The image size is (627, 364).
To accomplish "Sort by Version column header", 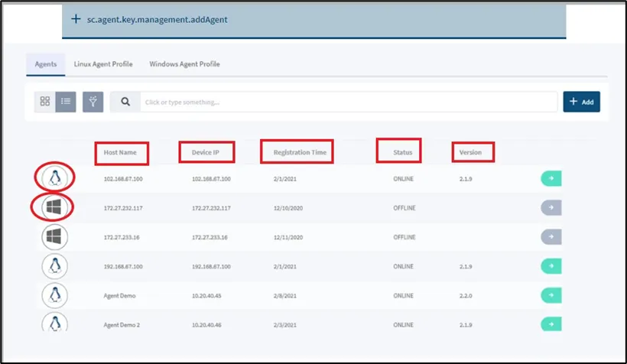I will click(470, 152).
